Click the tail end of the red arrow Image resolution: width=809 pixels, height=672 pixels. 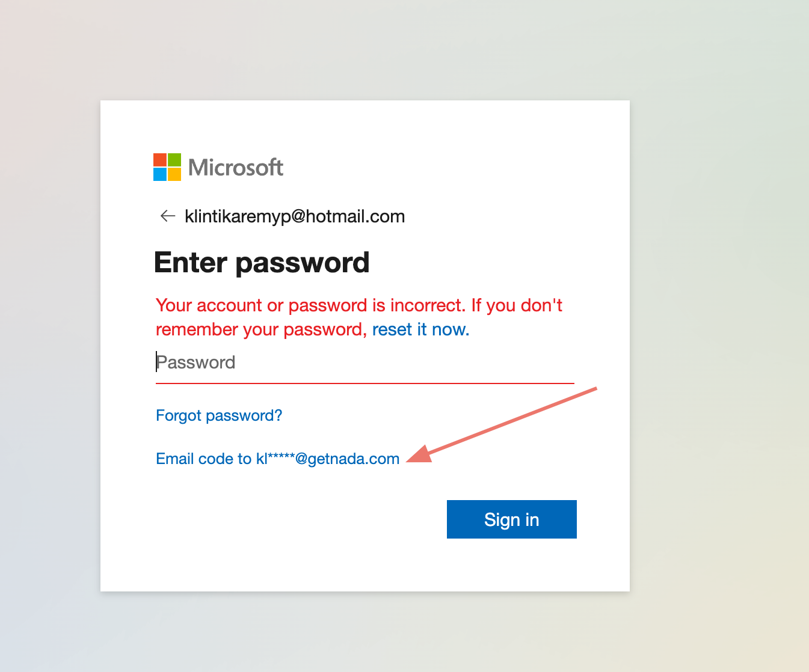click(x=593, y=389)
